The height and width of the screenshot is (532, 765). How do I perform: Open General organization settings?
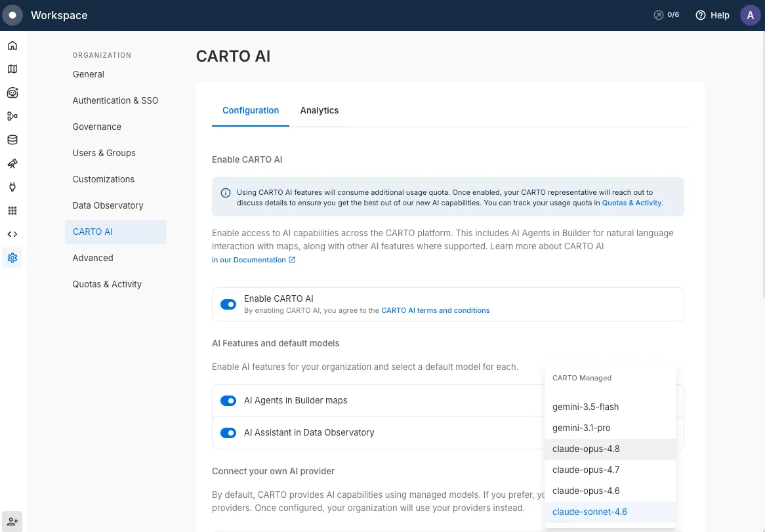tap(115, 75)
